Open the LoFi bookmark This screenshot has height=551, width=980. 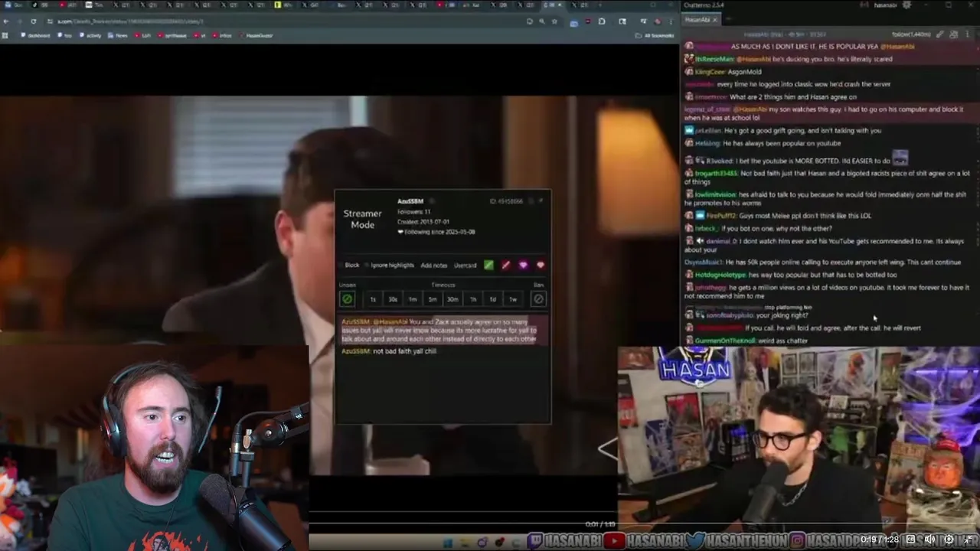(x=143, y=35)
